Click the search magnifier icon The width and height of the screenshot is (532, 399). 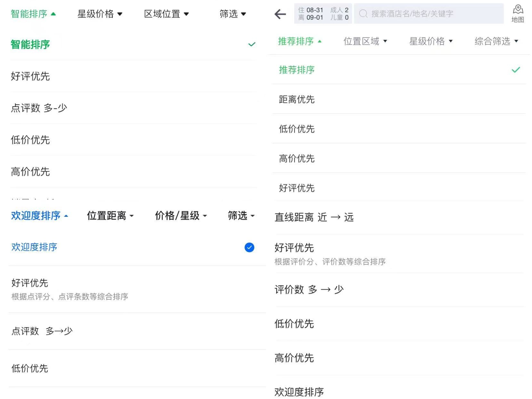(363, 14)
